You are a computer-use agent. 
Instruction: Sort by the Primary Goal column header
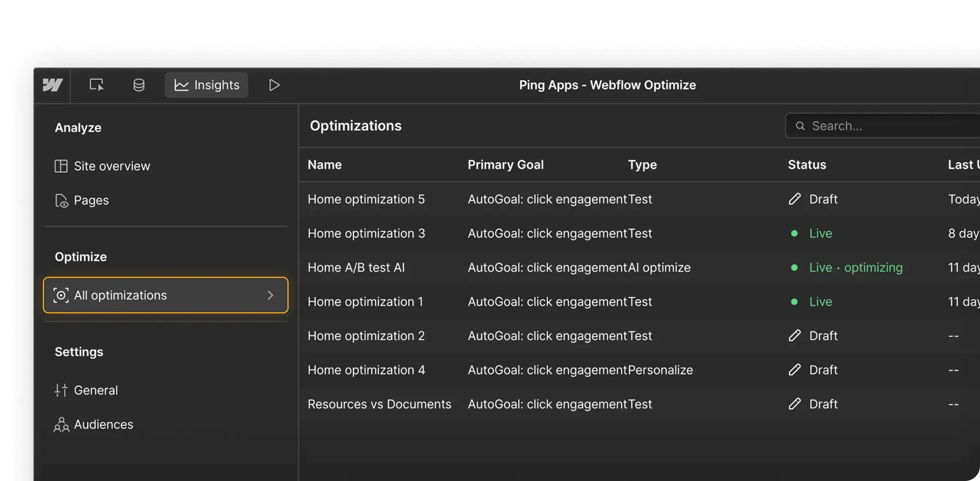click(x=505, y=165)
